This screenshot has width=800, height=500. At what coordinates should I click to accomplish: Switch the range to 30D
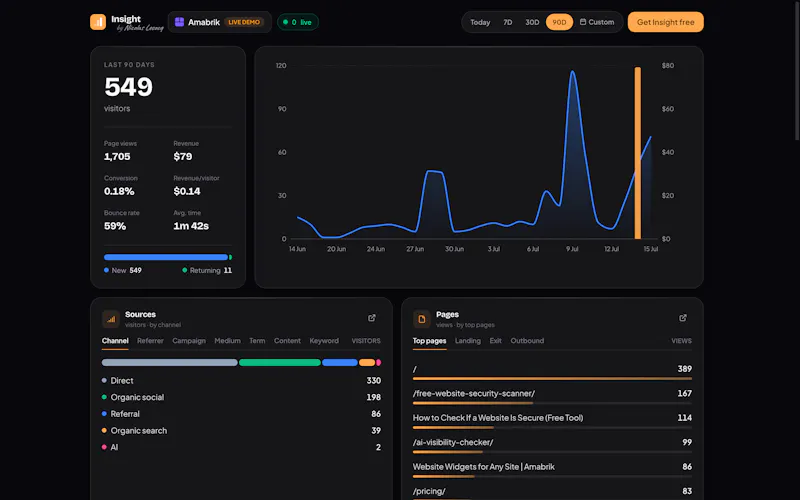tap(532, 22)
